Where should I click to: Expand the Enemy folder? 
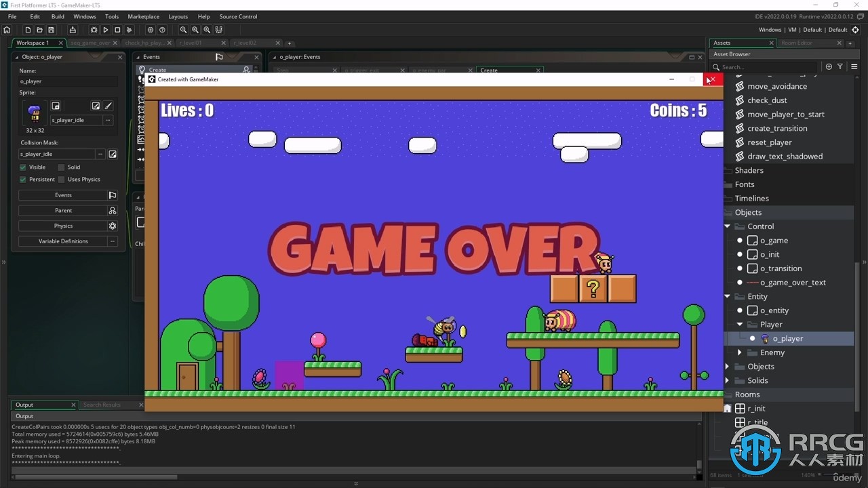pos(740,352)
